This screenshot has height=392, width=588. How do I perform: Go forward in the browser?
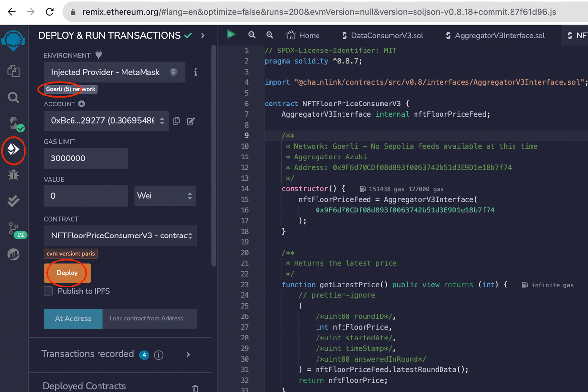coord(30,12)
